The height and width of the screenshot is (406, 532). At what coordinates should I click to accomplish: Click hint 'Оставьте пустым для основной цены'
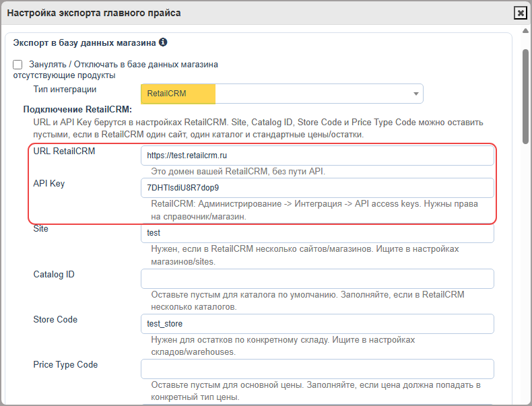coord(316,391)
